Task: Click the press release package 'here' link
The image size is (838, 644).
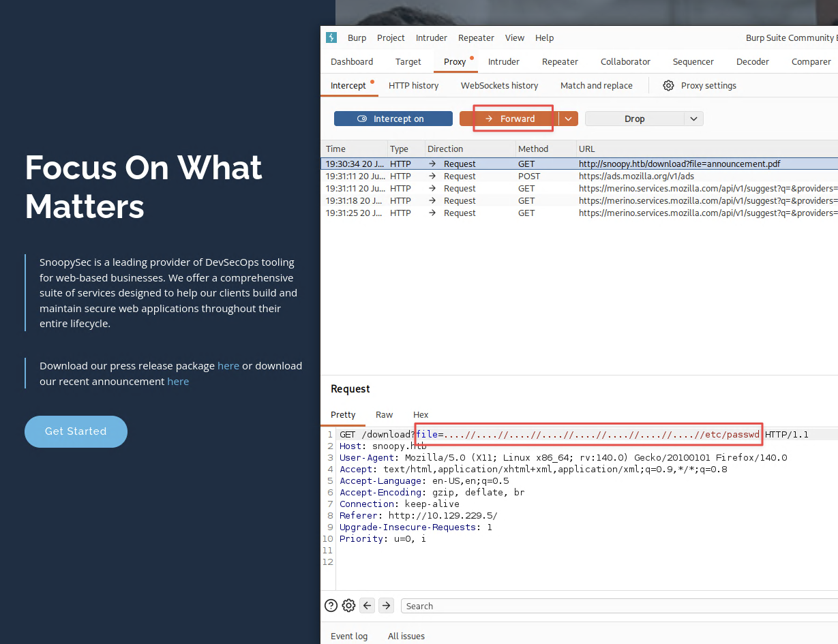Action: [228, 366]
